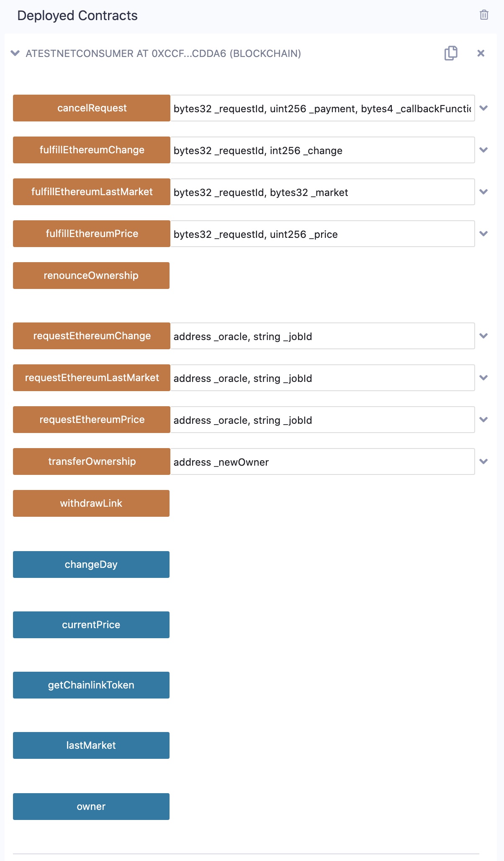Expand the fulfillEthereumChange parameter fields
504x861 pixels.
483,150
